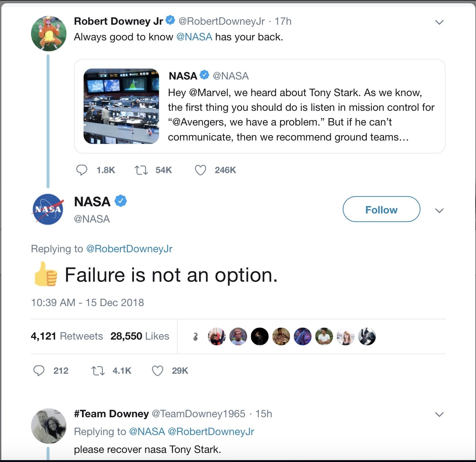Expand options chevron on #Team Downey reply
Image resolution: width=476 pixels, height=462 pixels.
point(439,414)
